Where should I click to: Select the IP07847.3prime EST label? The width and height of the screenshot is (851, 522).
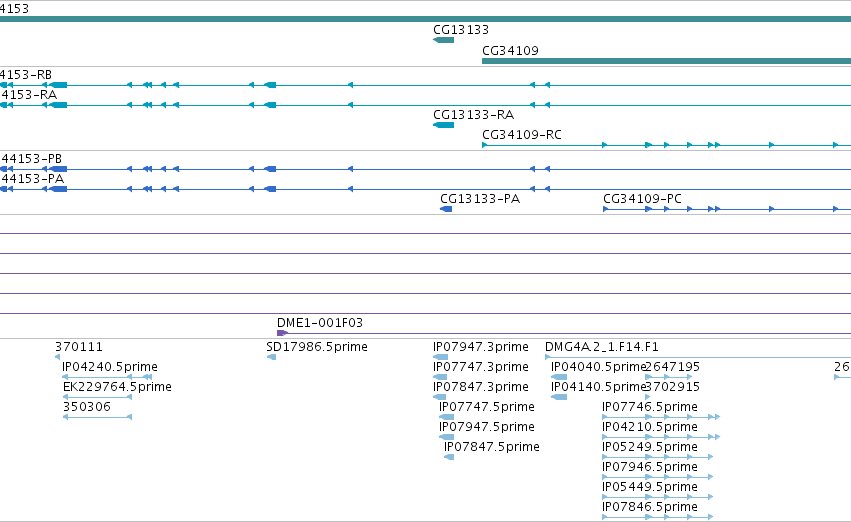click(481, 387)
